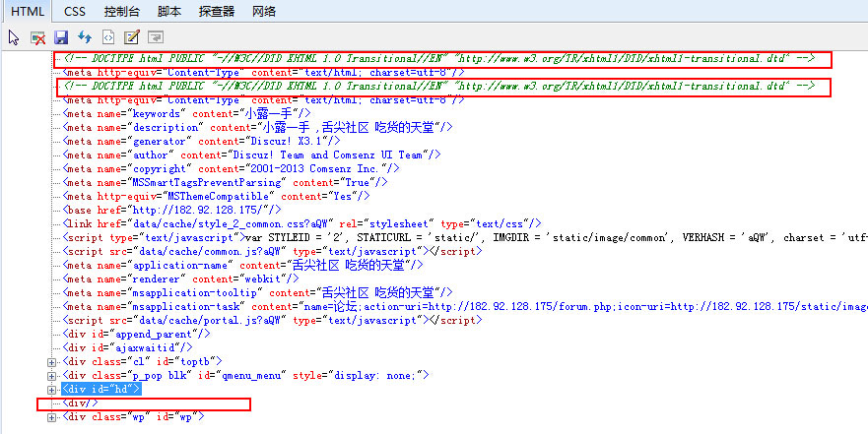This screenshot has height=434, width=868.
Task: Select the script src common.js row
Action: pos(272,251)
